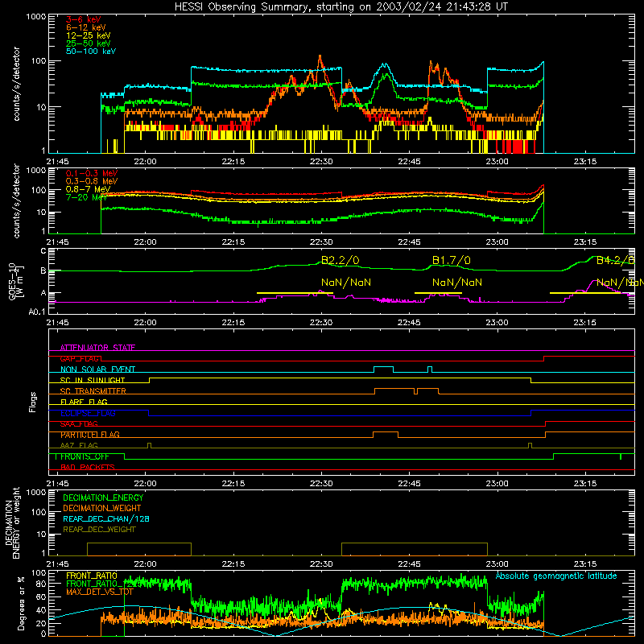The height and width of the screenshot is (644, 644).
Task: Click the NON_SOLAR_EVENT flag label
Action: click(97, 369)
